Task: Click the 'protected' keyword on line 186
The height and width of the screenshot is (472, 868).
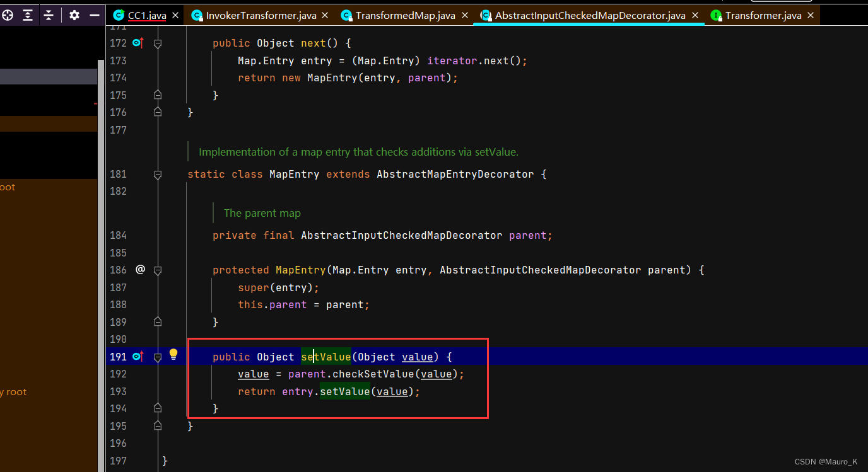Action: (240, 270)
